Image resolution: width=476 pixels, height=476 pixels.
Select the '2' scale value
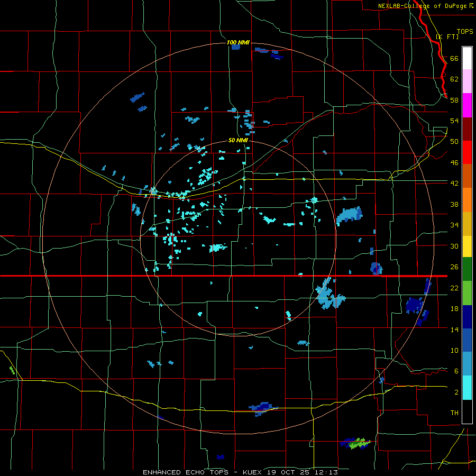pyautogui.click(x=456, y=392)
